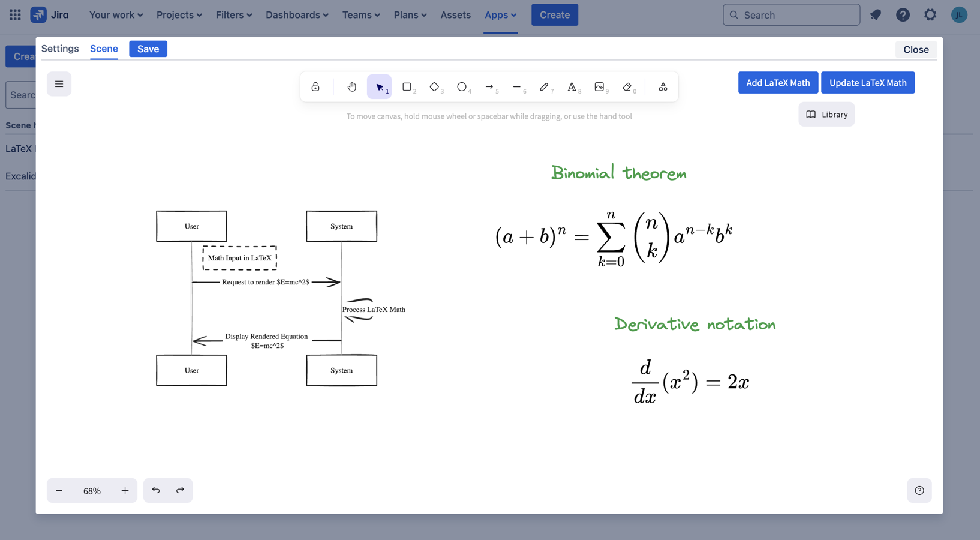
Task: Select the binomial formula image
Action: click(614, 238)
